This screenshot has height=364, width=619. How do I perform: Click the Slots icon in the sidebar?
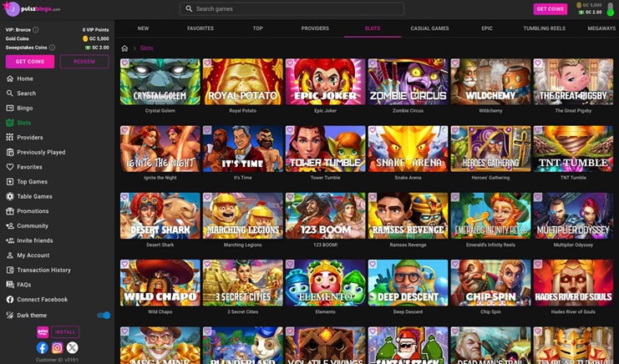coord(10,123)
